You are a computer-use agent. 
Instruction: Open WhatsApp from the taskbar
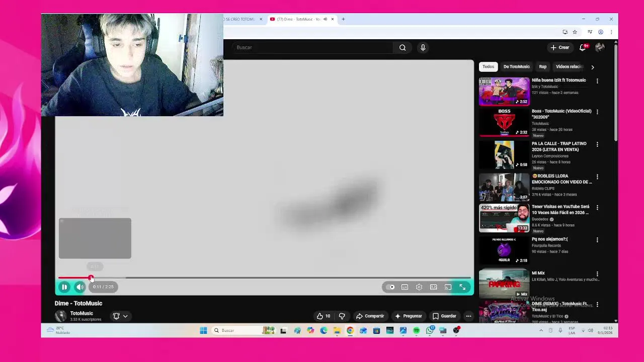(430, 330)
